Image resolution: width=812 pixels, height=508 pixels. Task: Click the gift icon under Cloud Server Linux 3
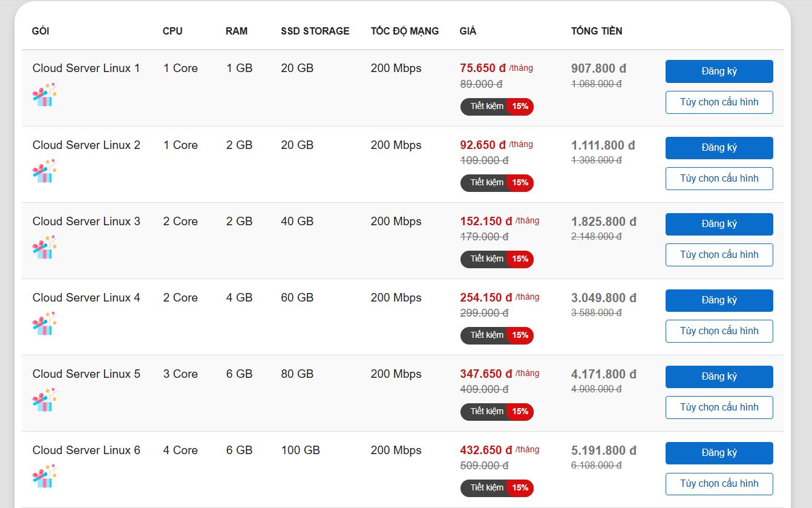44,248
